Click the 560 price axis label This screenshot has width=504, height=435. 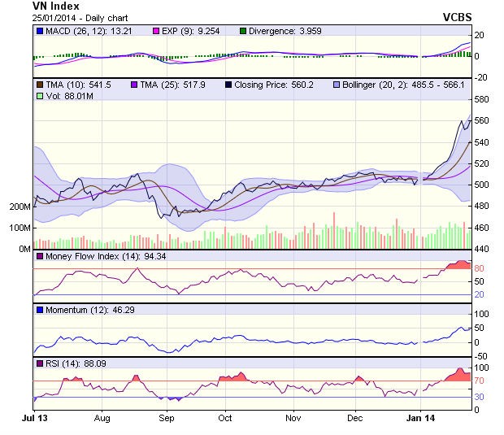click(484, 120)
